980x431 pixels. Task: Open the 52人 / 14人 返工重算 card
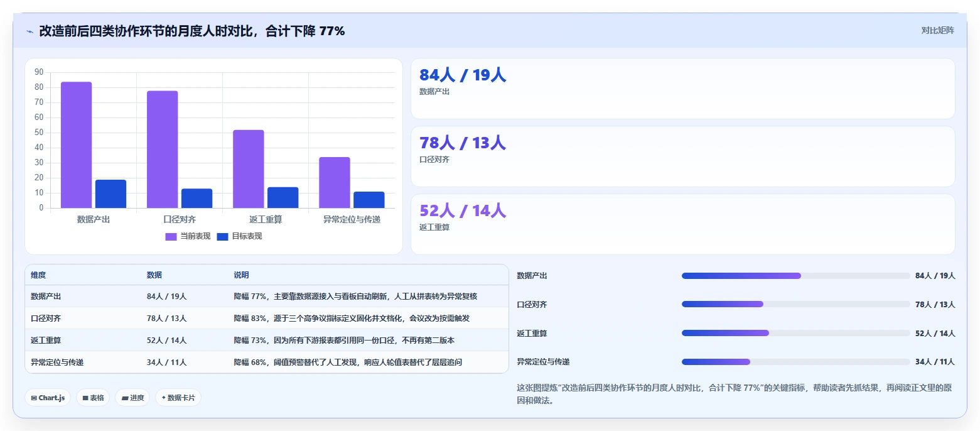pos(682,224)
